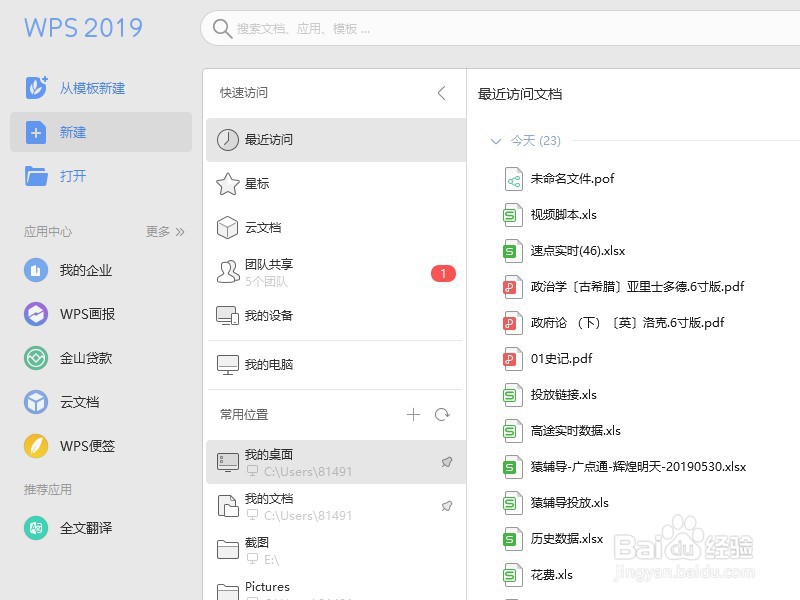Screen dimensions: 800x600
Task: Open 金山贷款 app
Action: click(x=68, y=358)
